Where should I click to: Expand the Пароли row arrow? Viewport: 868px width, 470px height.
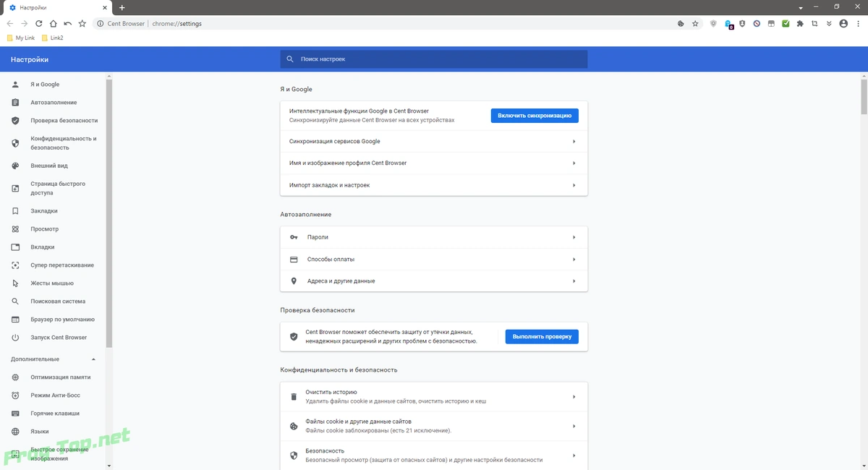coord(574,237)
